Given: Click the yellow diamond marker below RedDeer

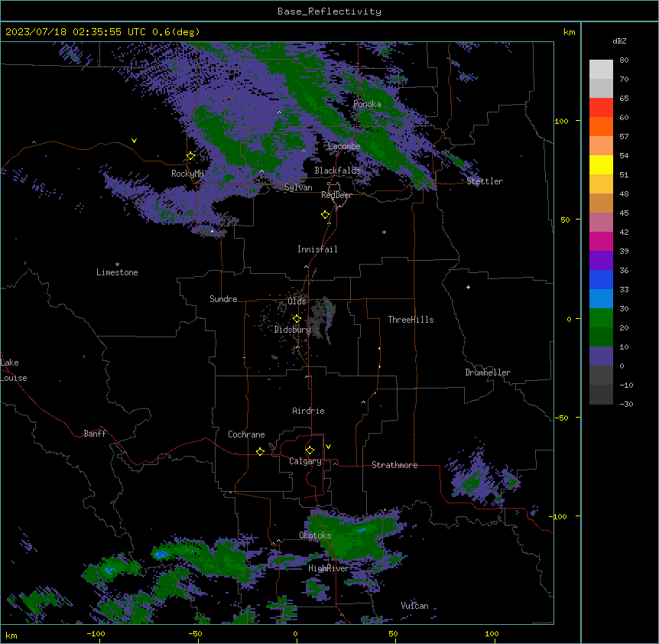Looking at the screenshot, I should coord(326,215).
